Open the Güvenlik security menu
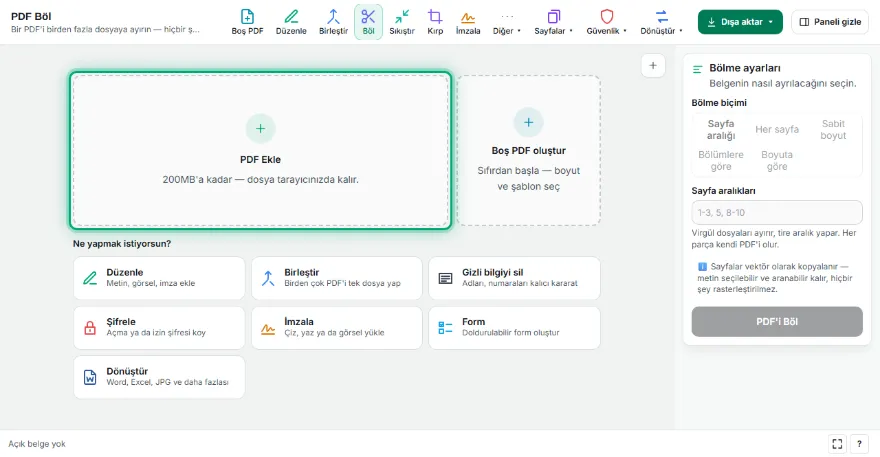The image size is (880, 457). click(x=607, y=22)
